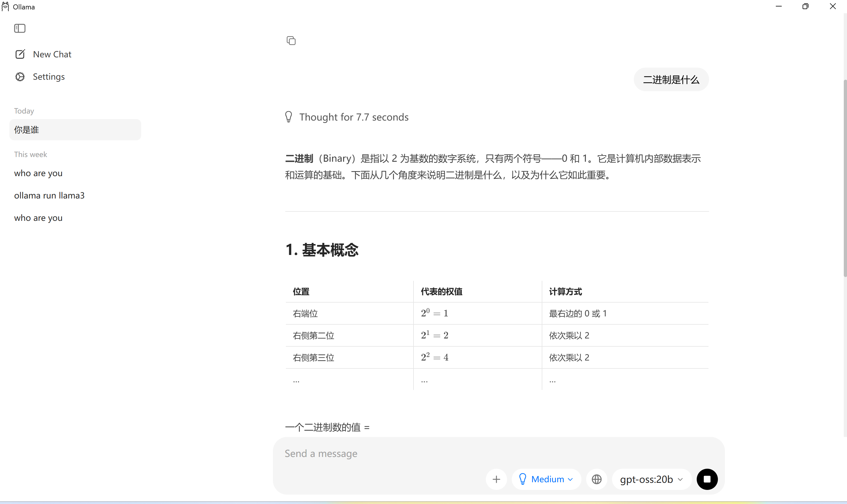
Task: Restore down the Ollama window
Action: [x=806, y=6]
